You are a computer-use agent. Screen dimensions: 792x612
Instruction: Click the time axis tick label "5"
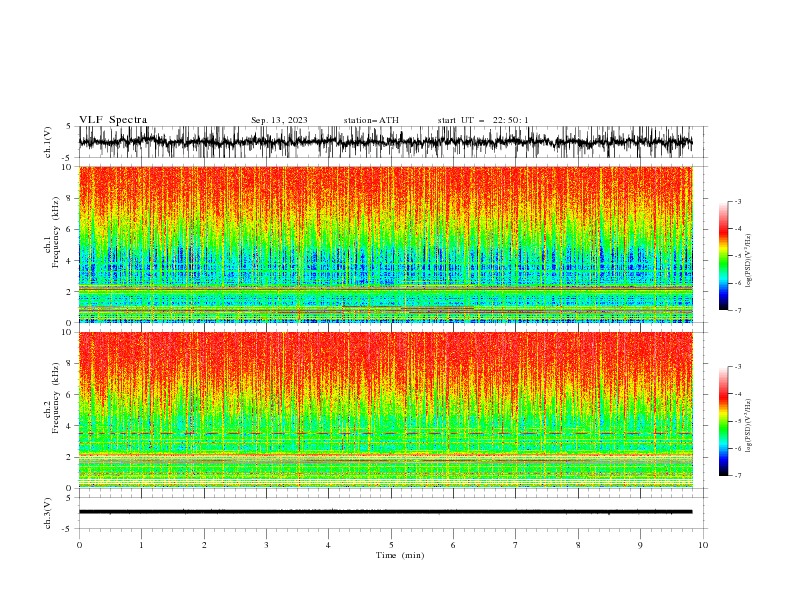(x=391, y=545)
